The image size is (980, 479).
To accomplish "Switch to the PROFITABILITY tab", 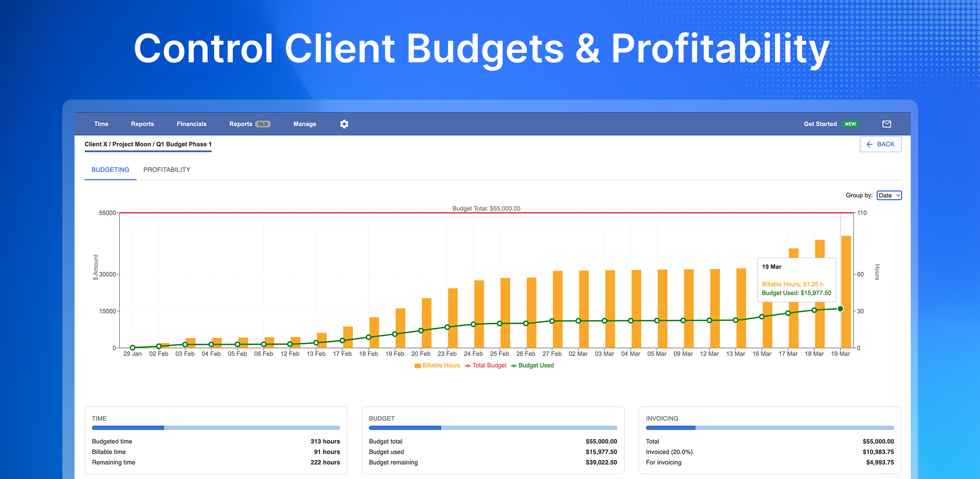I will click(x=166, y=169).
